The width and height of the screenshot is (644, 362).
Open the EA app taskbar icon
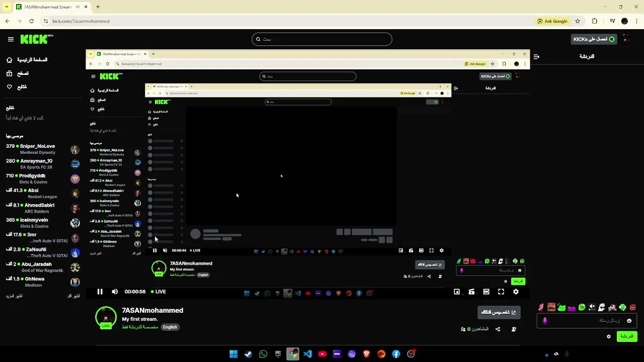point(381,354)
